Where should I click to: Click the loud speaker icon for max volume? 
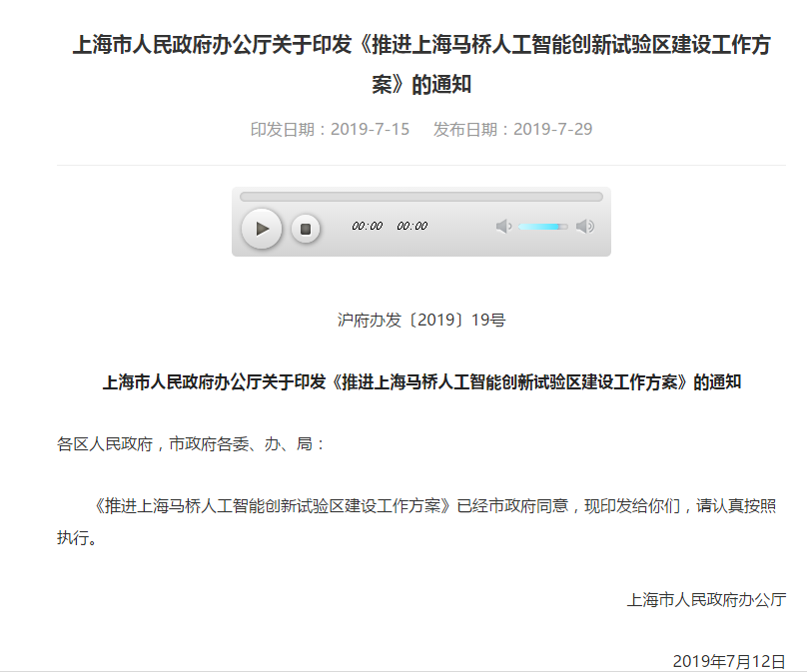pos(585,227)
